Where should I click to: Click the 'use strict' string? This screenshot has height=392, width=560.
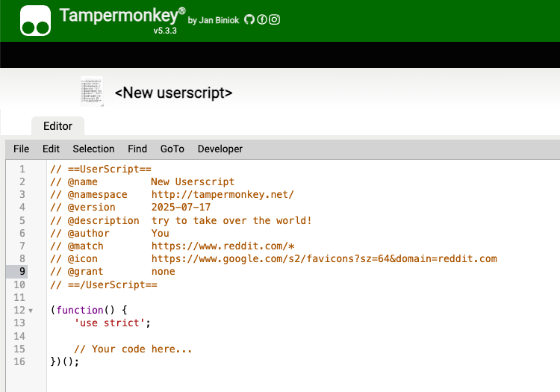click(x=109, y=323)
